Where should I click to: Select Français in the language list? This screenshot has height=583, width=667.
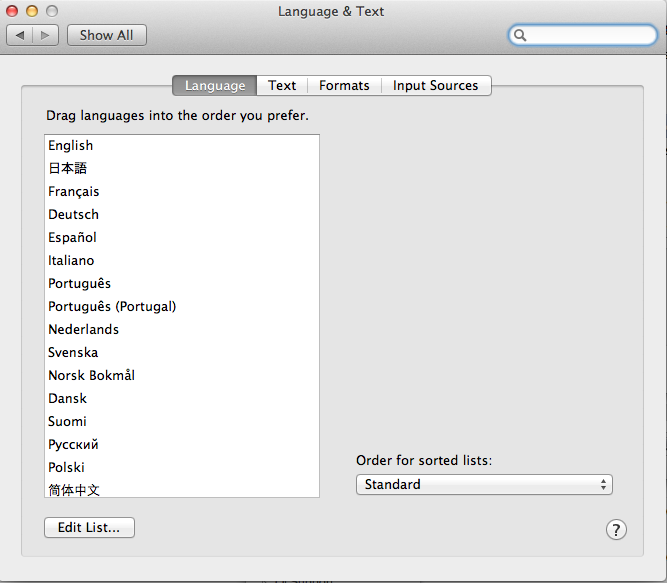pos(74,191)
